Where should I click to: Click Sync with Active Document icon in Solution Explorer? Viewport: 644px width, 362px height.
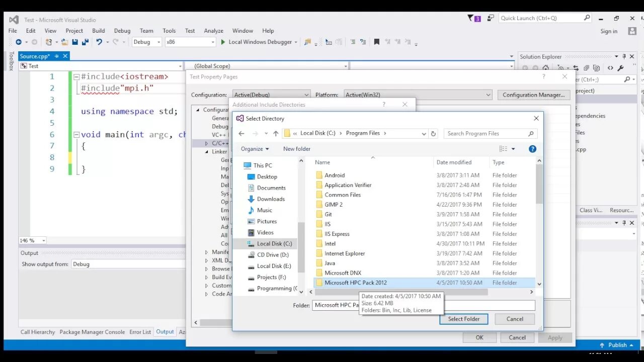point(577,68)
